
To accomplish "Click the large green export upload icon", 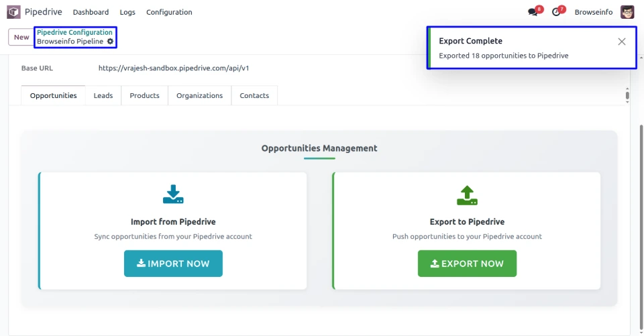I will [x=467, y=194].
